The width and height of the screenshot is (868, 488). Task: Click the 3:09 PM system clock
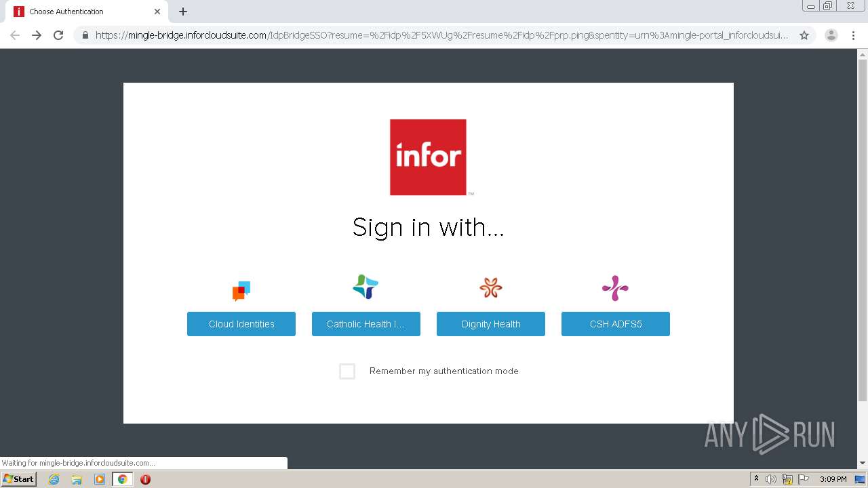coord(833,479)
